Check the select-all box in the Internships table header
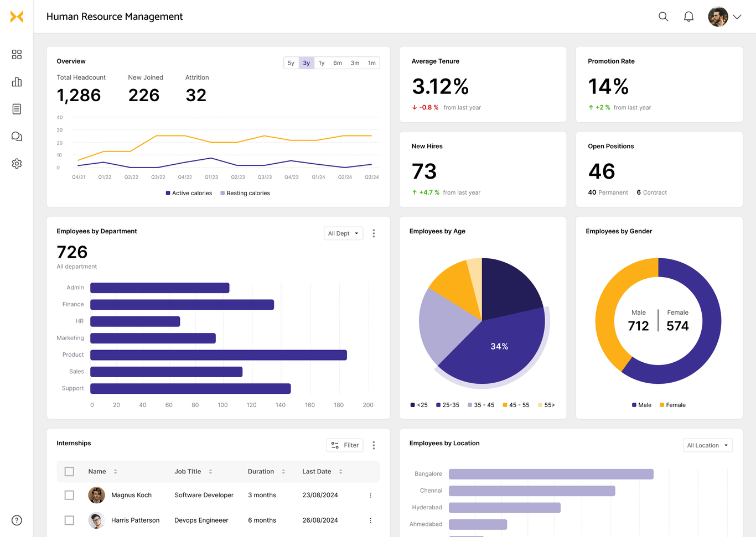 pyautogui.click(x=69, y=471)
